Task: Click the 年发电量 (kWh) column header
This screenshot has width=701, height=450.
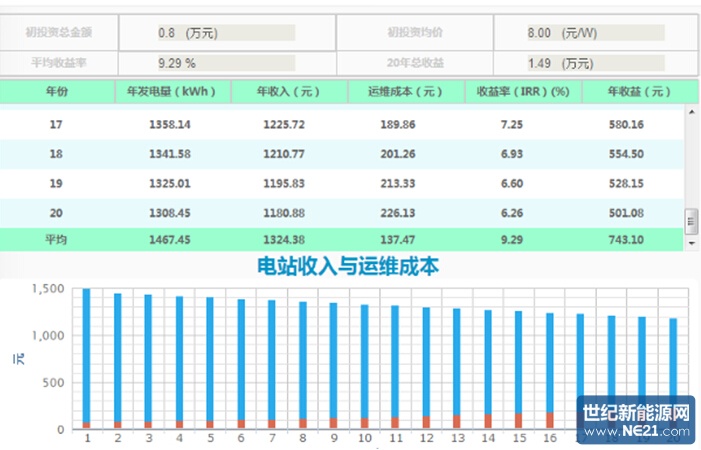Action: tap(173, 92)
